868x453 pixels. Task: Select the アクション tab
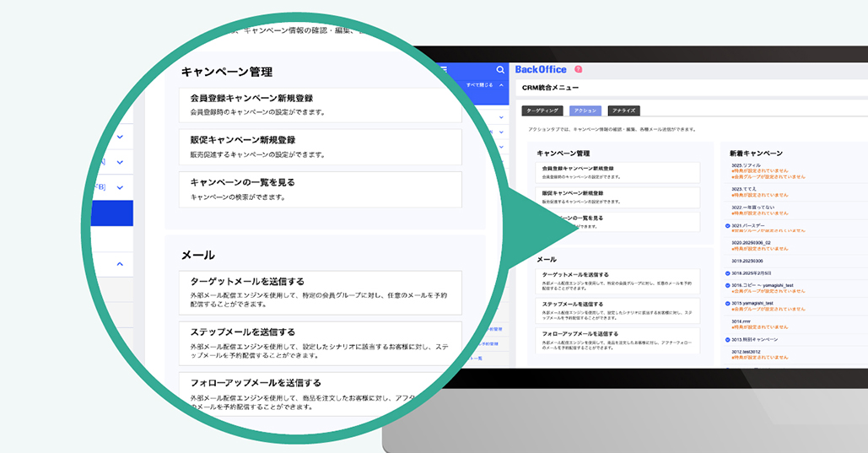tap(584, 111)
